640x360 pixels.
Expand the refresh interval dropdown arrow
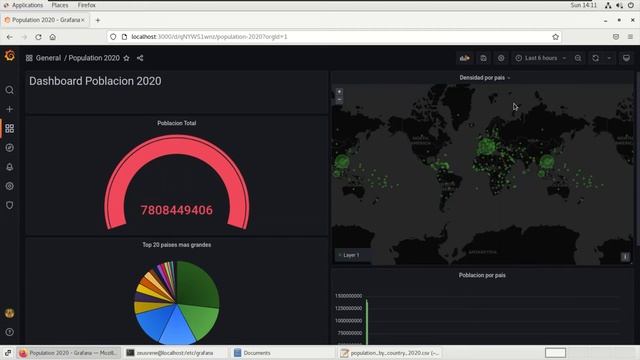point(609,58)
